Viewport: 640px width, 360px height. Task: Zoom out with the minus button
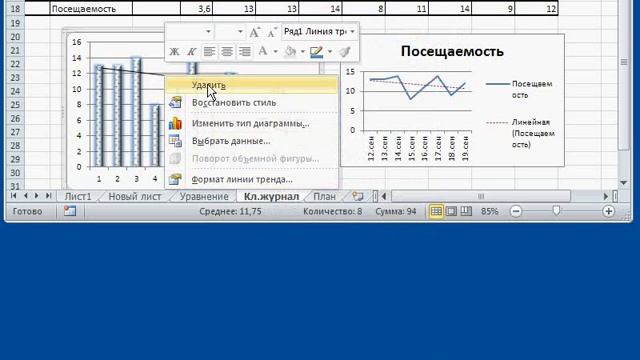tap(516, 211)
